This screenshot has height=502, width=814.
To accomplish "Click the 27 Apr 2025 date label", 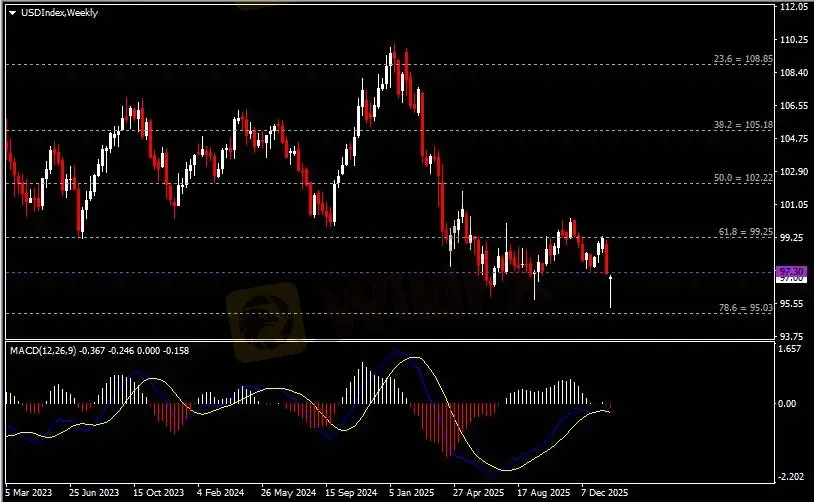I will point(471,493).
